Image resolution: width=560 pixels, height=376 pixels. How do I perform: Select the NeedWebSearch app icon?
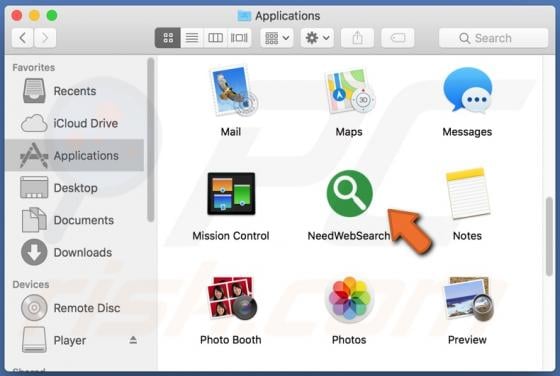[350, 193]
